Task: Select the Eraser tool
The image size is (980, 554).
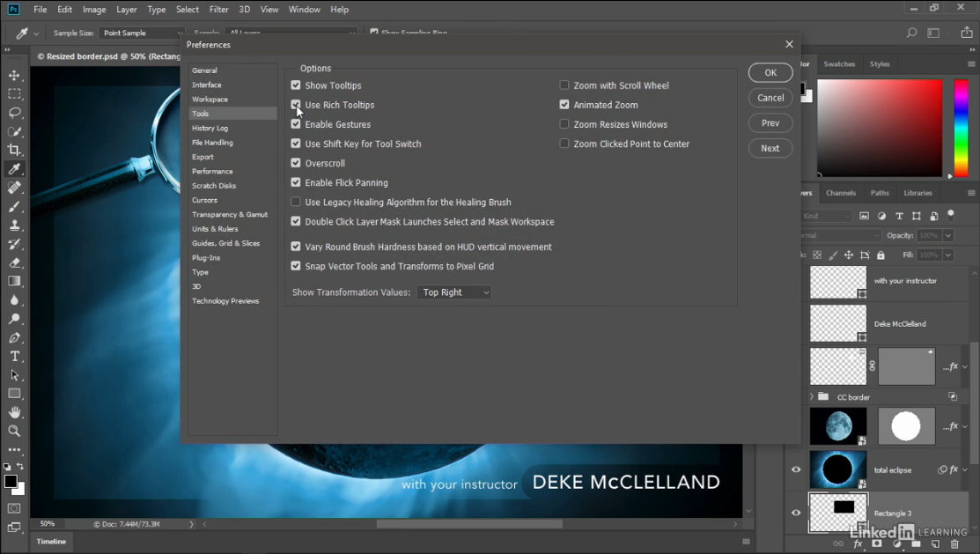Action: [x=14, y=262]
